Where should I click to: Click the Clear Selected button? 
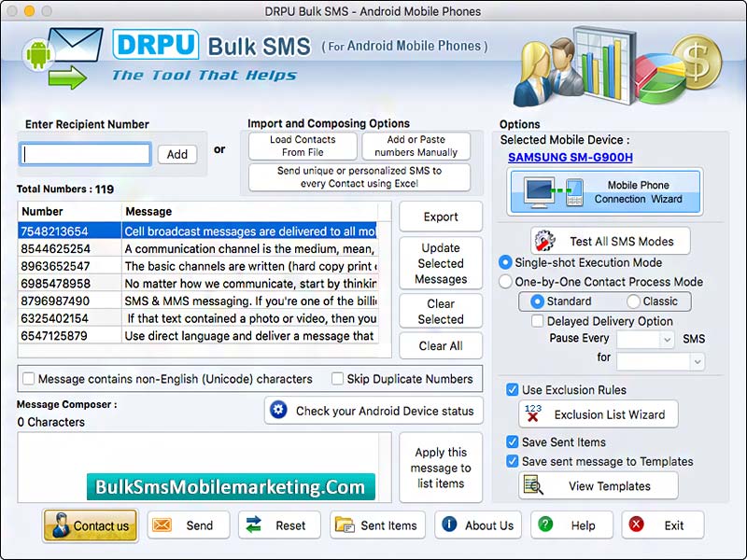[441, 312]
